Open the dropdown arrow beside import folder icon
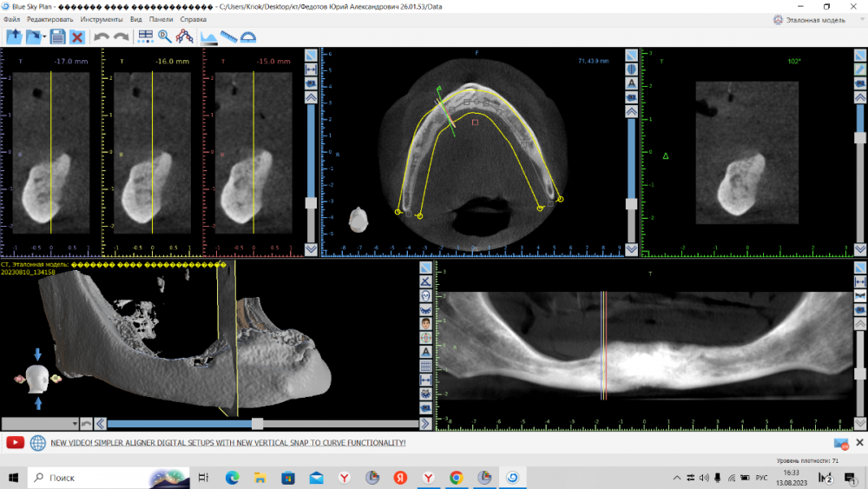This screenshot has width=868, height=489. click(44, 36)
